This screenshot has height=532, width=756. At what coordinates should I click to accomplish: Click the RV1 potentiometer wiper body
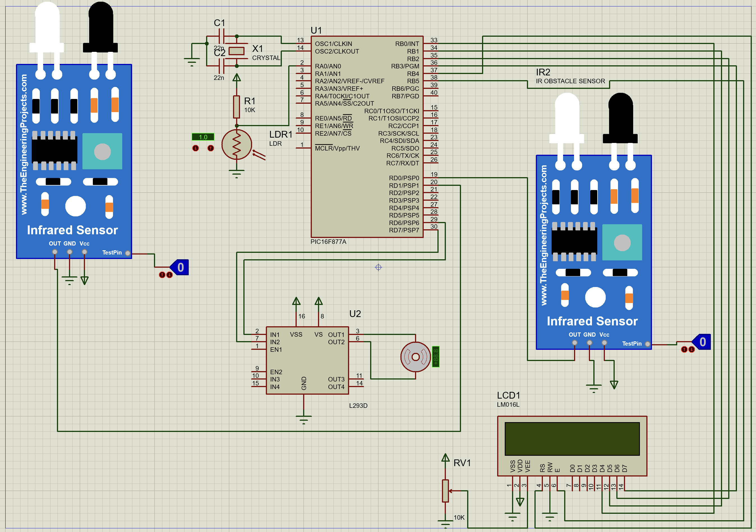point(446,491)
